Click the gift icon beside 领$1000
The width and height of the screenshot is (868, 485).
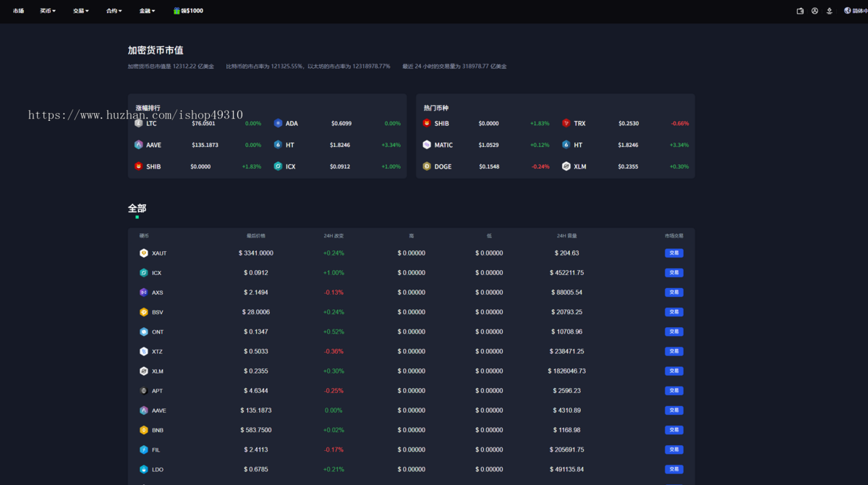tap(176, 11)
